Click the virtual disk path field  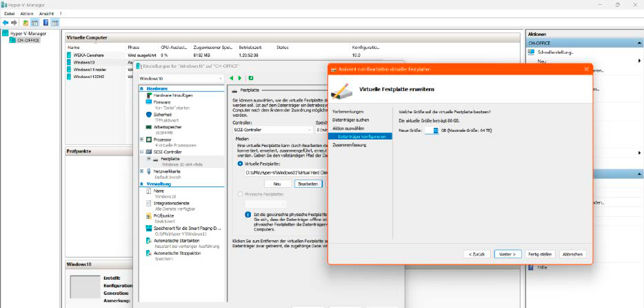pos(287,173)
